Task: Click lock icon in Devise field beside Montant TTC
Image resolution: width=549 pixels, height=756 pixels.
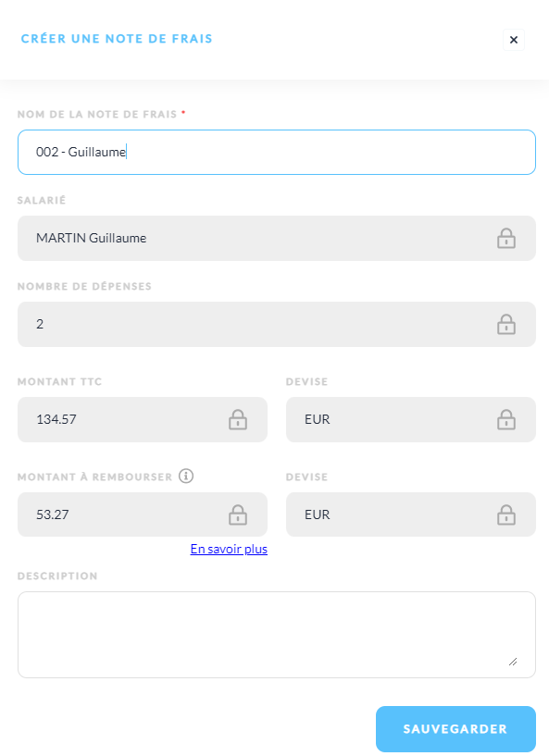Action: (506, 419)
